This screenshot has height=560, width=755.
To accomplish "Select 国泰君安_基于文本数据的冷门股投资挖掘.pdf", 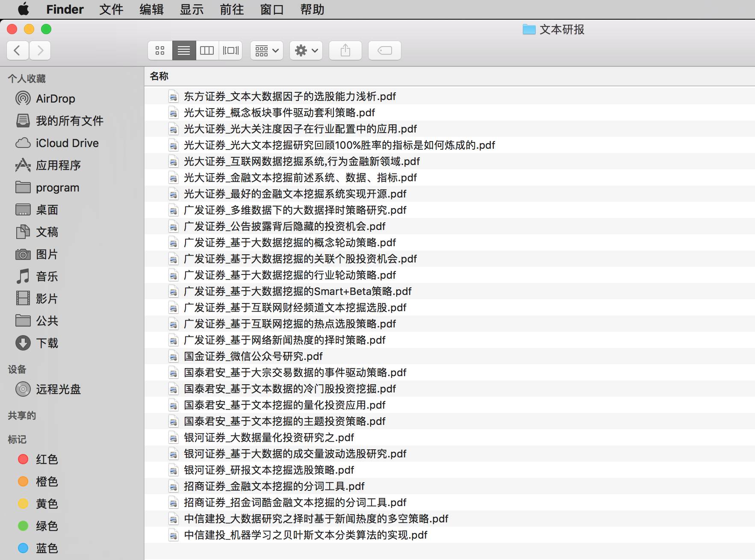I will tap(450, 389).
